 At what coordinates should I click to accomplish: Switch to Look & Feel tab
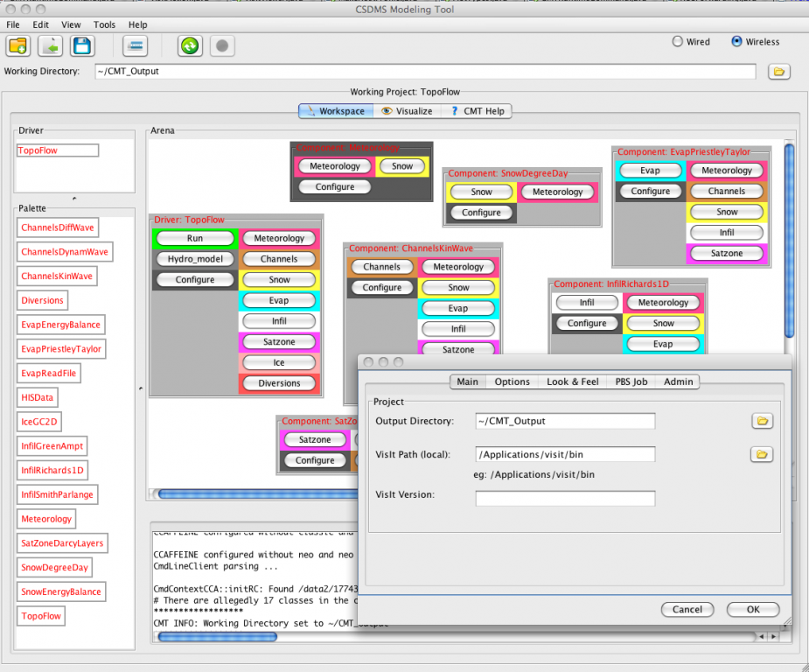coord(573,381)
